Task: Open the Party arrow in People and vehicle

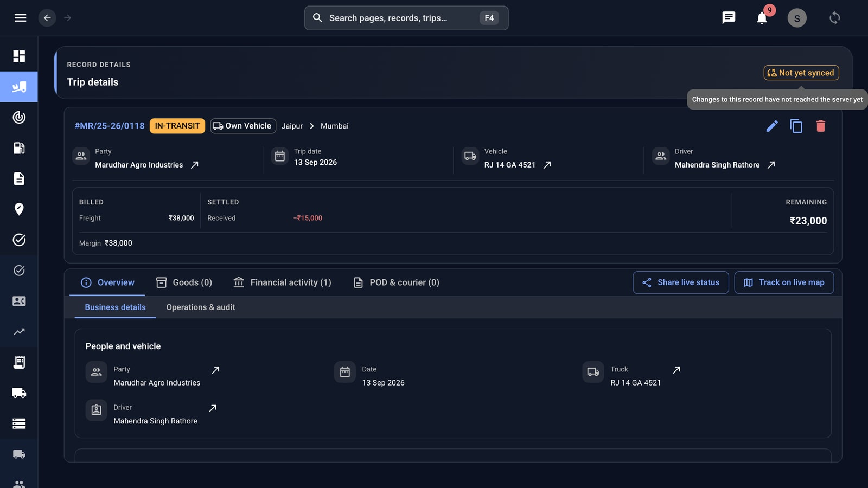Action: (215, 370)
